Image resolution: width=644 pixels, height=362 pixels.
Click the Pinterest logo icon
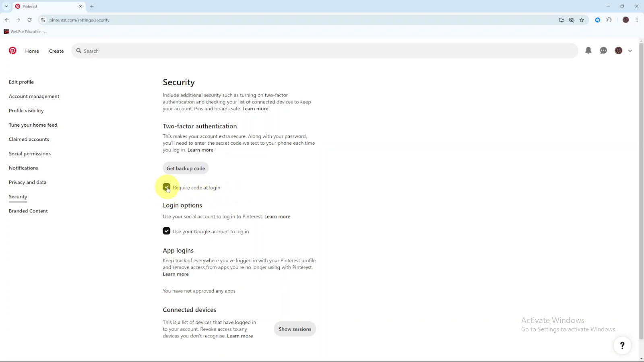[12, 51]
